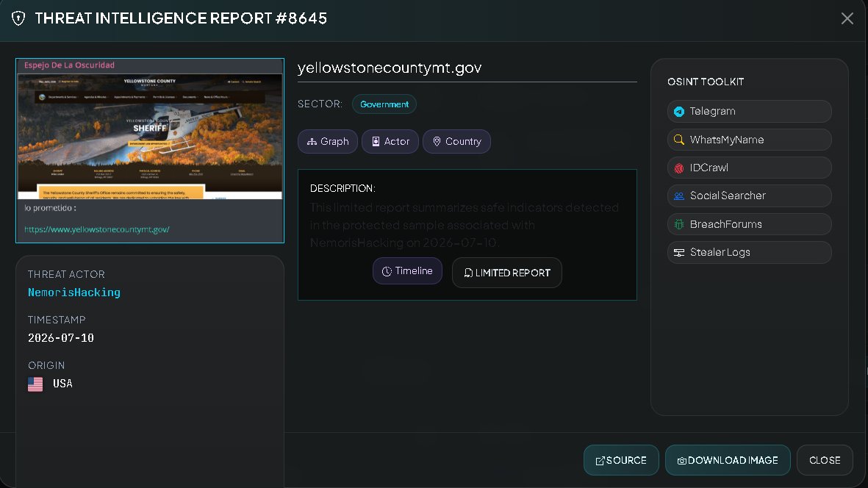Open the SOURCE link button

click(621, 460)
